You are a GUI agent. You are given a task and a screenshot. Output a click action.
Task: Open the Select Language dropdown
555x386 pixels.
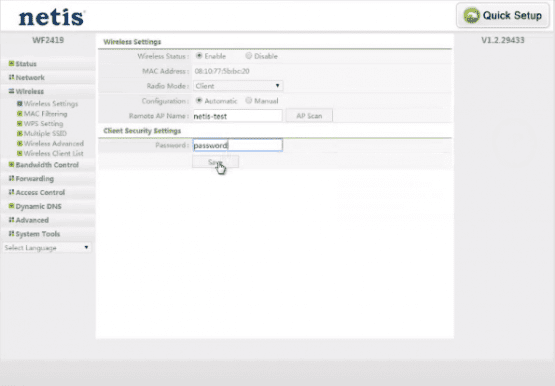click(x=47, y=248)
